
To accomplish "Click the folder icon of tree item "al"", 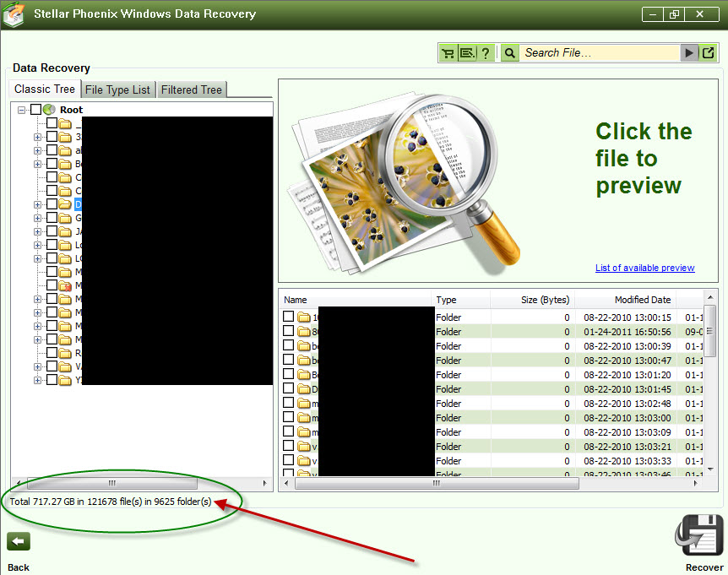I will [65, 150].
